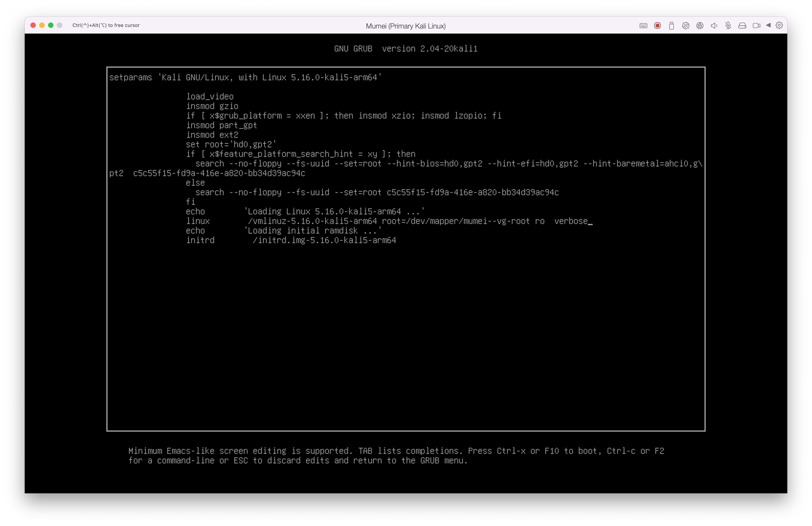Click the window title 'Mumei (Primary Kali Linux)'
Viewport: 812px width, 526px height.
[406, 26]
